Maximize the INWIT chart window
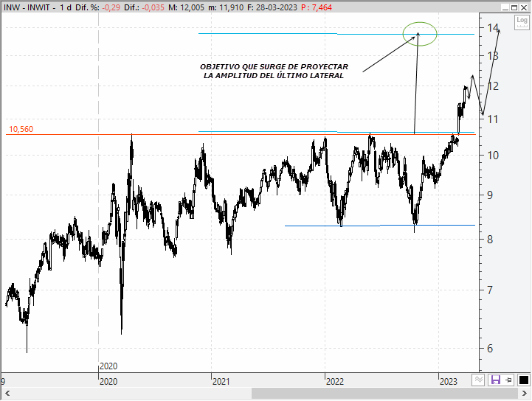532x401 pixels. pos(514,7)
